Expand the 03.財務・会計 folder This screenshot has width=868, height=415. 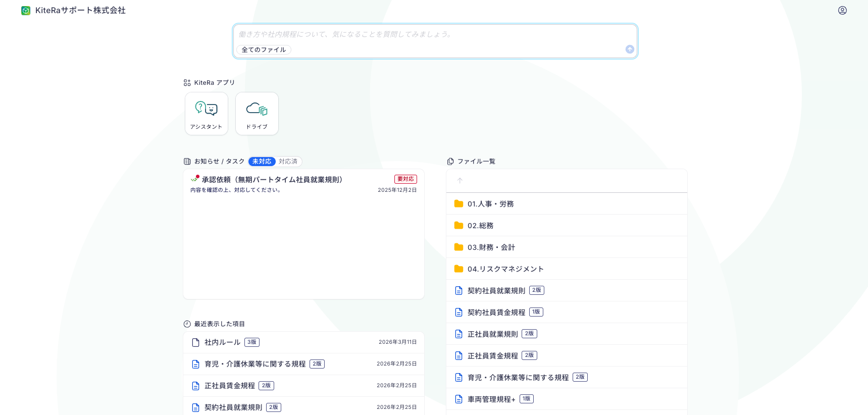click(491, 247)
